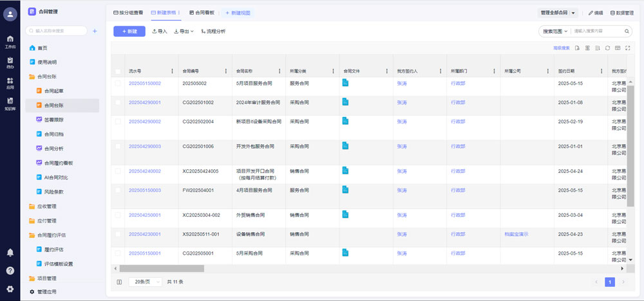Click the help question mark icon
The image size is (644, 301).
click(10, 270)
